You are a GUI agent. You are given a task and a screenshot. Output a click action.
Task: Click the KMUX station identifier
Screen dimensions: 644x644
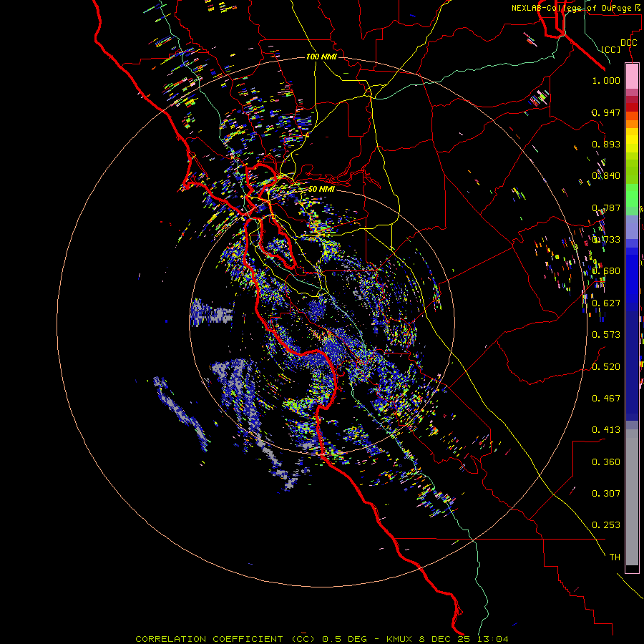[x=399, y=639]
